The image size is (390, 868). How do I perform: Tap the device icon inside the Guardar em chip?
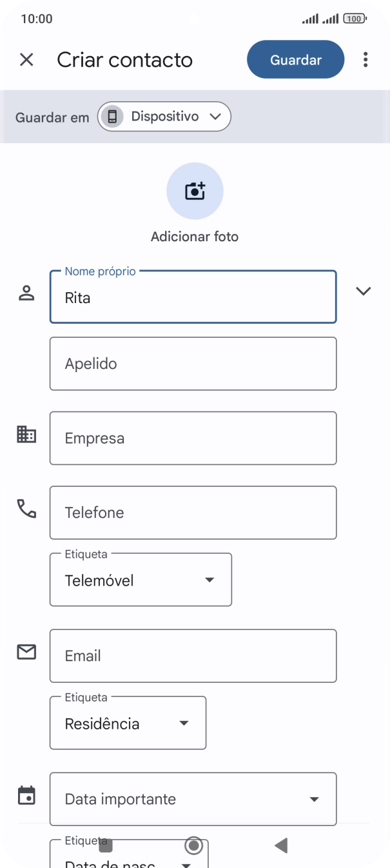(113, 116)
